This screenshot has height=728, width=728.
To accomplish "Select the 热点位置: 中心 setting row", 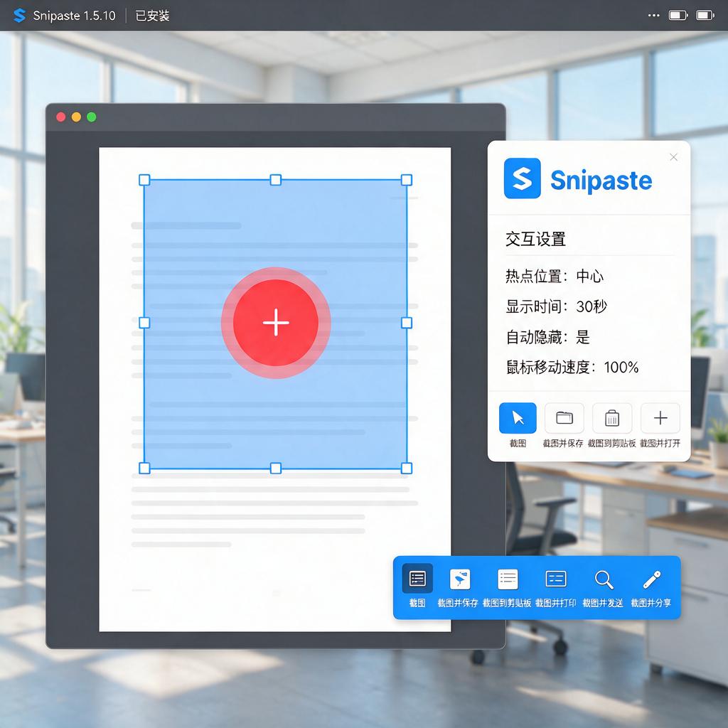I will pos(555,277).
